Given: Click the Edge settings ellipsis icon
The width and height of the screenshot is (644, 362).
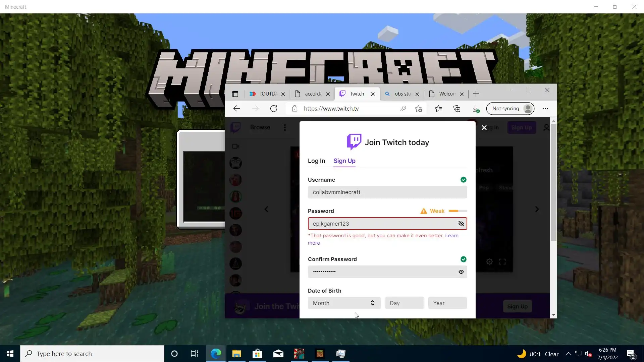Looking at the screenshot, I should pyautogui.click(x=545, y=109).
